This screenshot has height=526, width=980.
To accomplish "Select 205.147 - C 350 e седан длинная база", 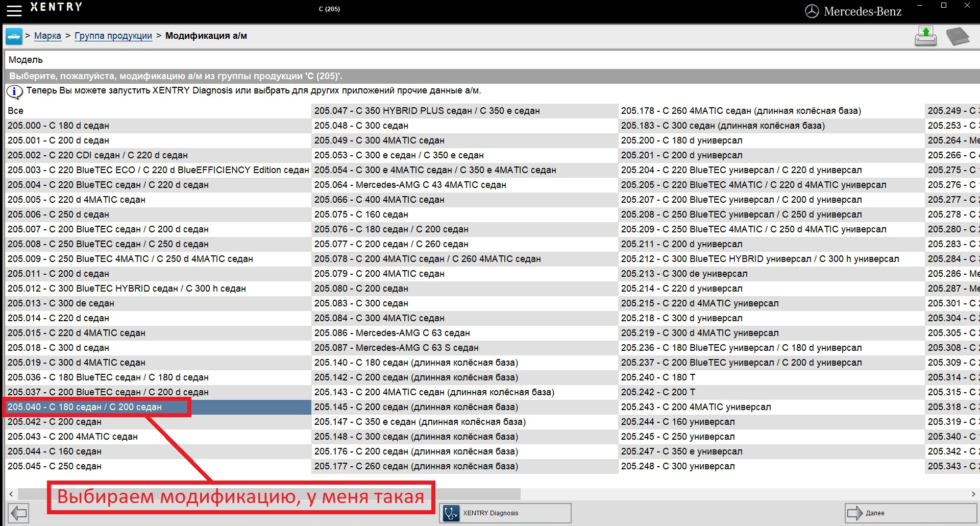I will (465, 422).
